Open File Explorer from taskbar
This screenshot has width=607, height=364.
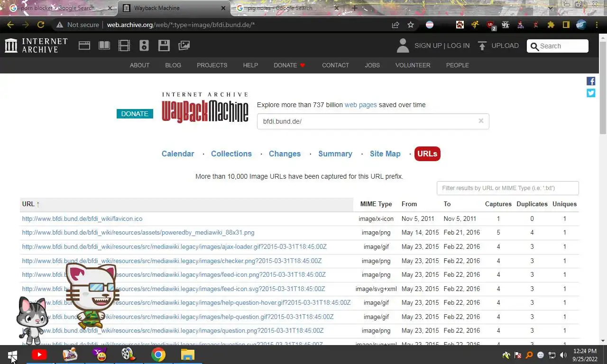188,355
